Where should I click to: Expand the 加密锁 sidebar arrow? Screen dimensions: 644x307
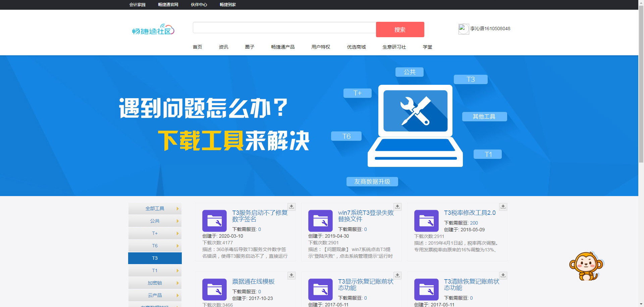coord(177,283)
